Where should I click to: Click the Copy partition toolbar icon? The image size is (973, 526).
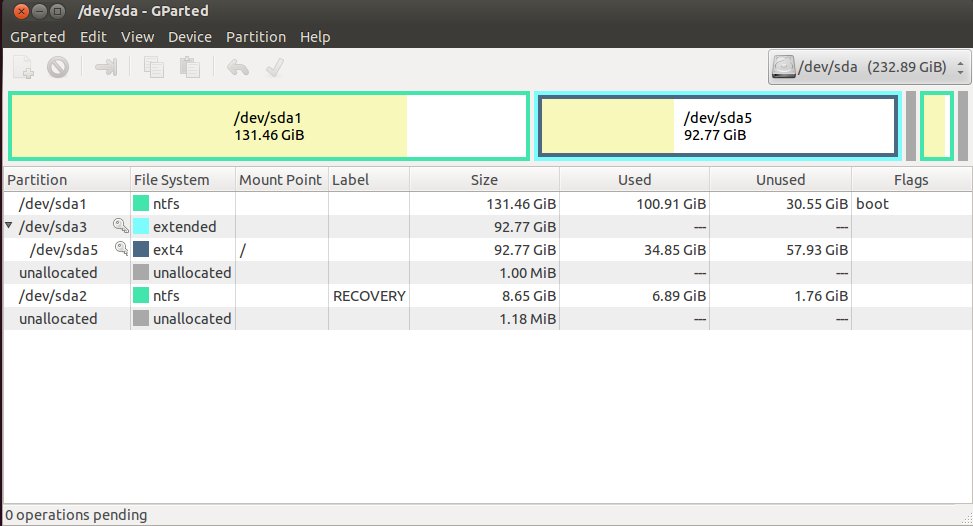[x=154, y=67]
